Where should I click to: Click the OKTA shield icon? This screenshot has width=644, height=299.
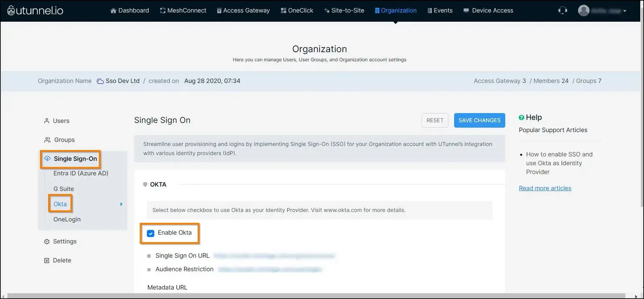145,185
